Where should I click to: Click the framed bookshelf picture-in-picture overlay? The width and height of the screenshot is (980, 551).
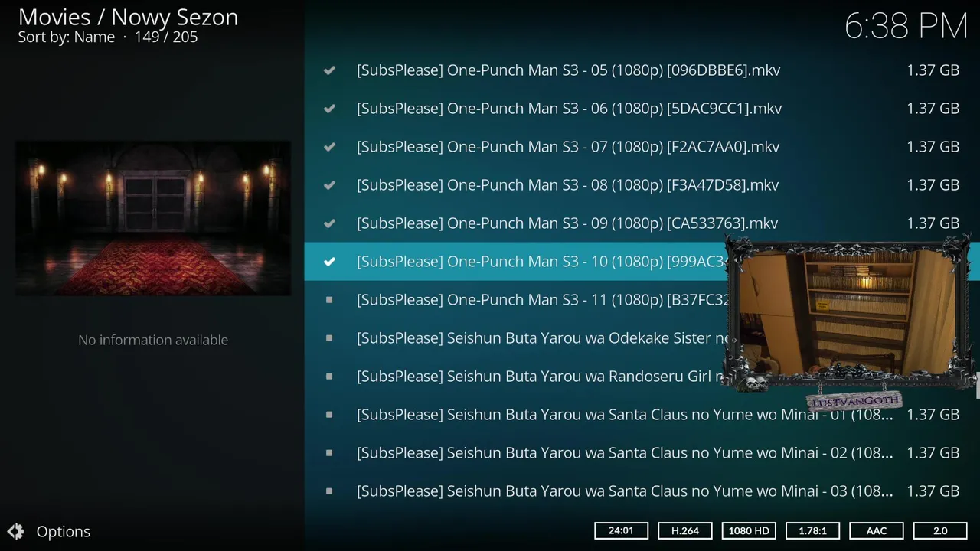[848, 315]
